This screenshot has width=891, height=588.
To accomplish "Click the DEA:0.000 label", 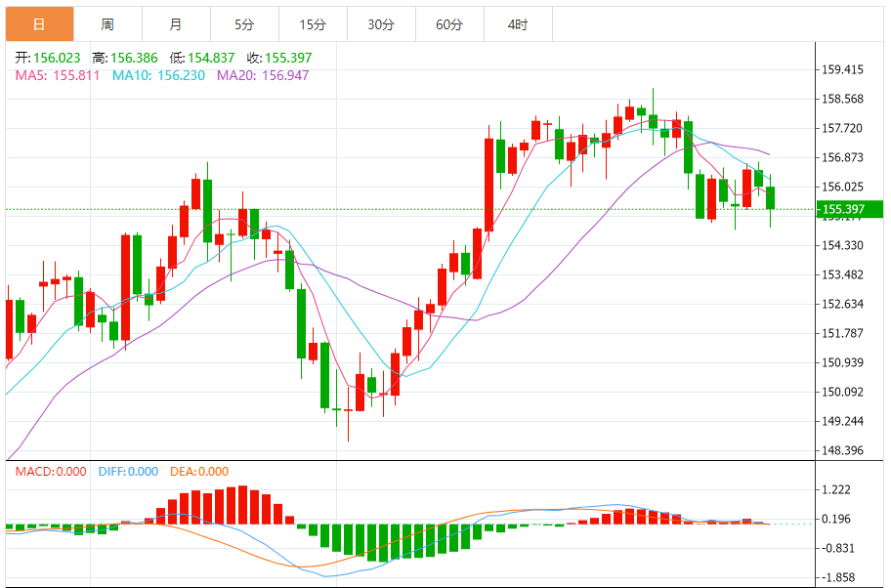I will (x=199, y=472).
